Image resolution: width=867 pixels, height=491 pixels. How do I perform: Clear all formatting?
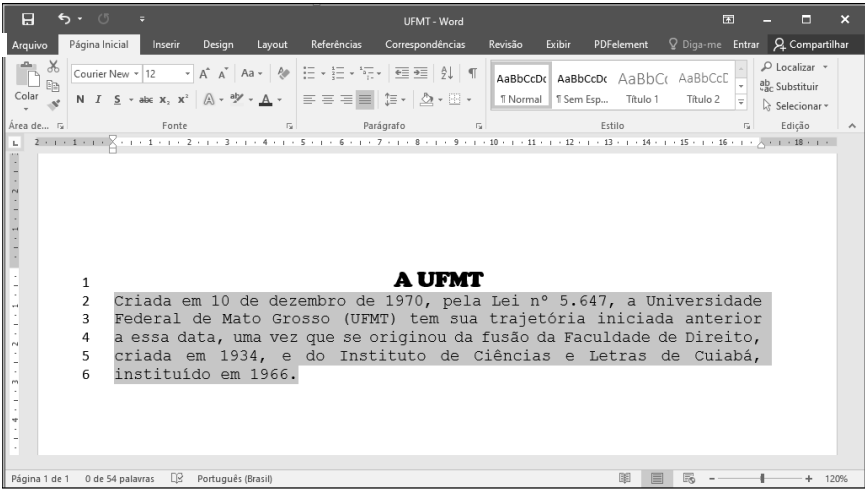tap(284, 73)
